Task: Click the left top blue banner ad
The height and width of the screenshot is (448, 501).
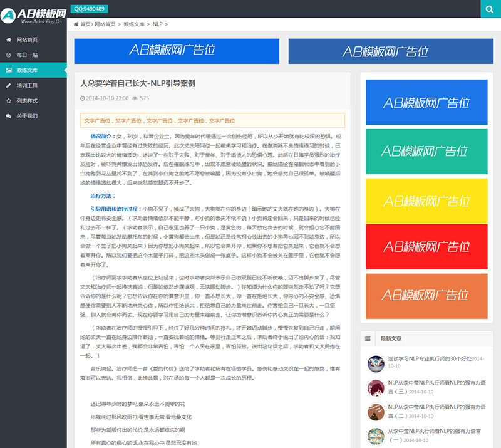Action: point(177,51)
